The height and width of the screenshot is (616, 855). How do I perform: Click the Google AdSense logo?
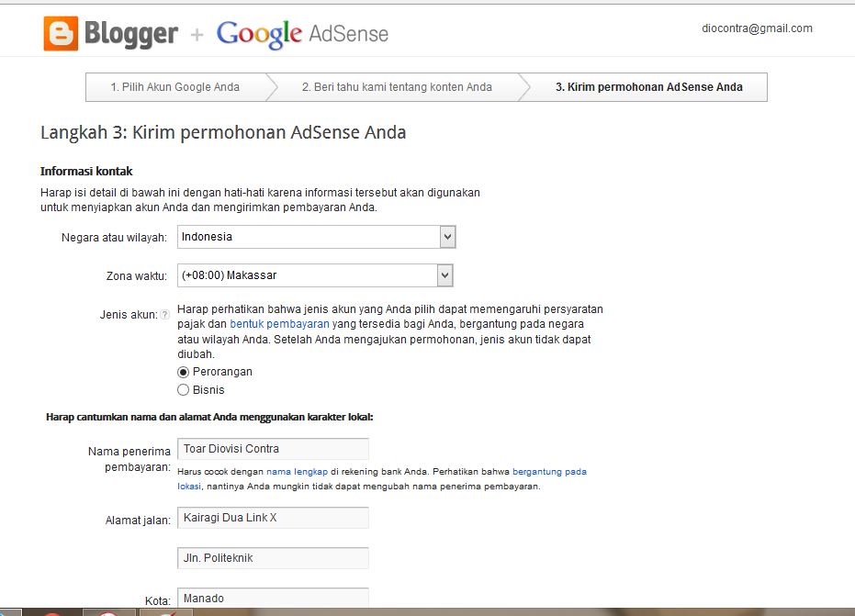303,34
